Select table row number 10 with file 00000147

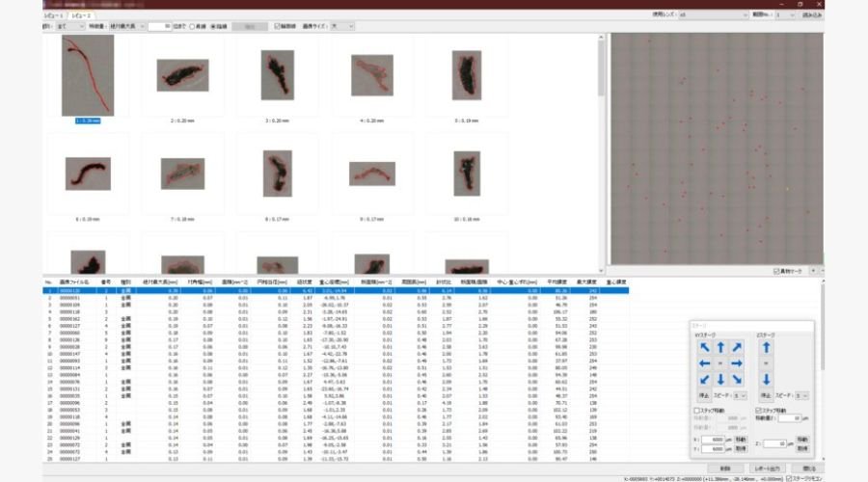point(336,354)
